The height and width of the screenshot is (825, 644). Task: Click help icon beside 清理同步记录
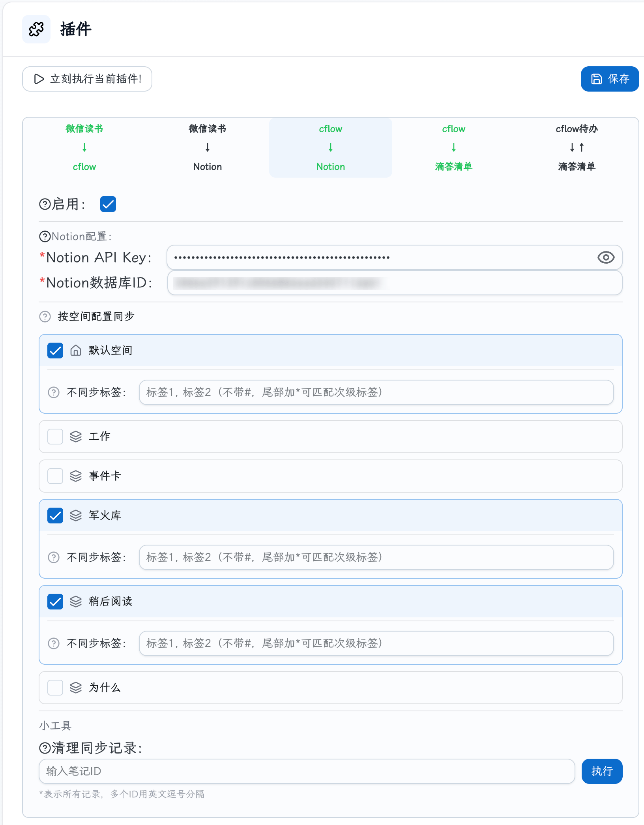pyautogui.click(x=45, y=748)
